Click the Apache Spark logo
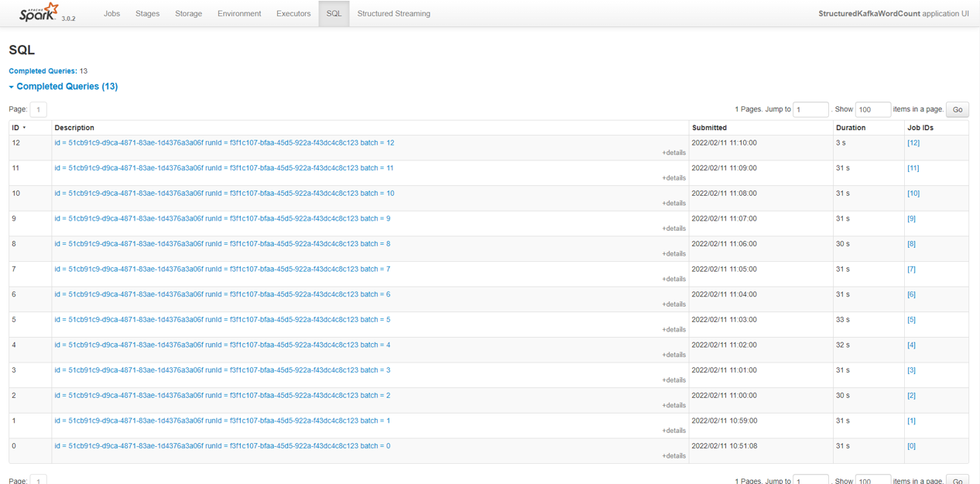The height and width of the screenshot is (484, 980). click(x=39, y=12)
